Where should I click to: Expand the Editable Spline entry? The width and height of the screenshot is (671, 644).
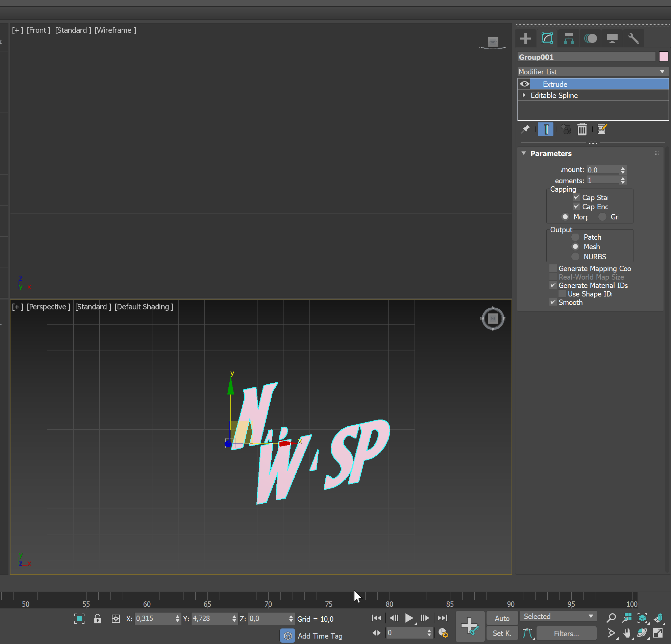(x=523, y=95)
